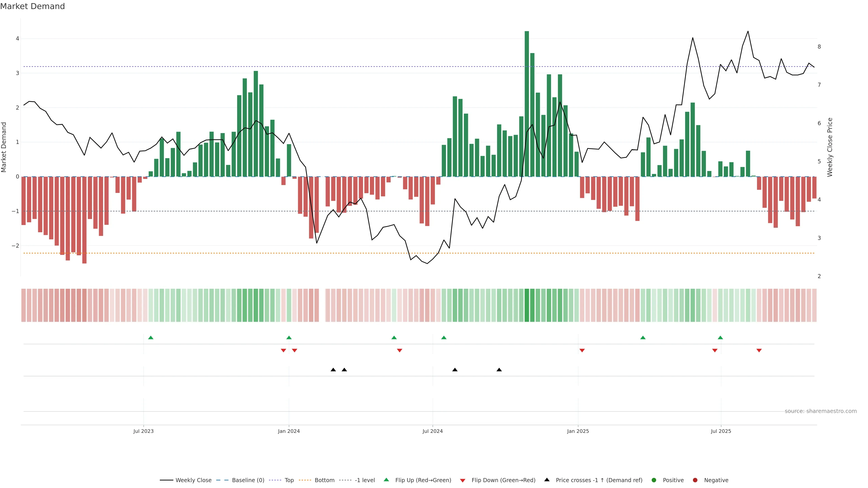This screenshot has height=488, width=868.
Task: Click the red flip-down triangle just after Jan 2025
Action: (x=582, y=351)
